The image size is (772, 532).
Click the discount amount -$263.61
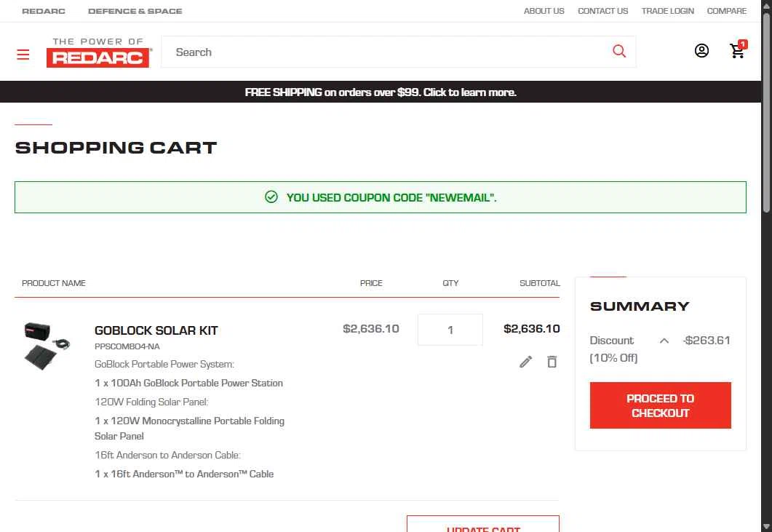[707, 341]
